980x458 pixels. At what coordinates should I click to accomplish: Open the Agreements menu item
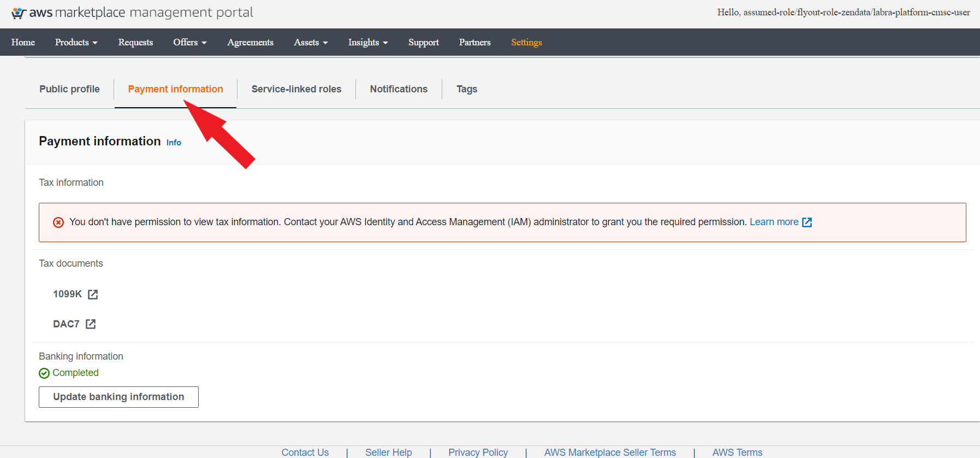coord(251,42)
